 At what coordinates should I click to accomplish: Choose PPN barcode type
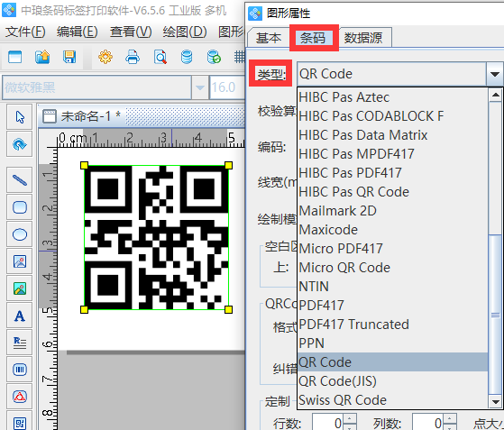pos(392,343)
